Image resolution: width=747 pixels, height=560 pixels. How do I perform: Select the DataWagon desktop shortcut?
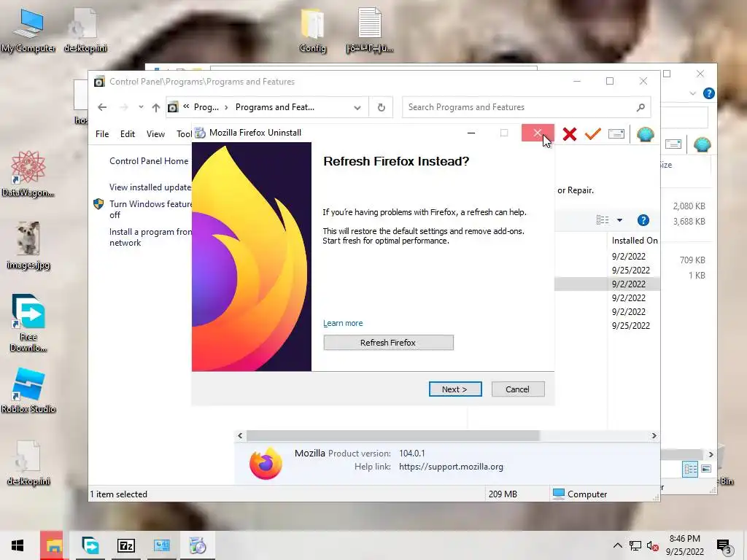[x=28, y=174]
